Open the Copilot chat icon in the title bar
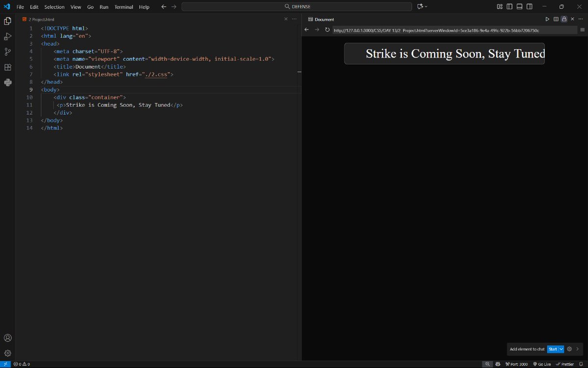The width and height of the screenshot is (588, 368). pos(420,6)
